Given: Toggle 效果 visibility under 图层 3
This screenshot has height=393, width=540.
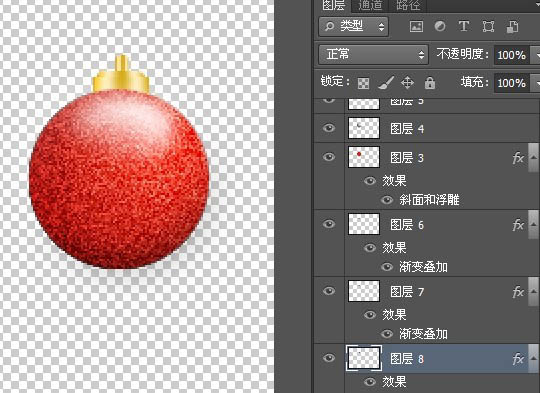Looking at the screenshot, I should click(x=370, y=181).
